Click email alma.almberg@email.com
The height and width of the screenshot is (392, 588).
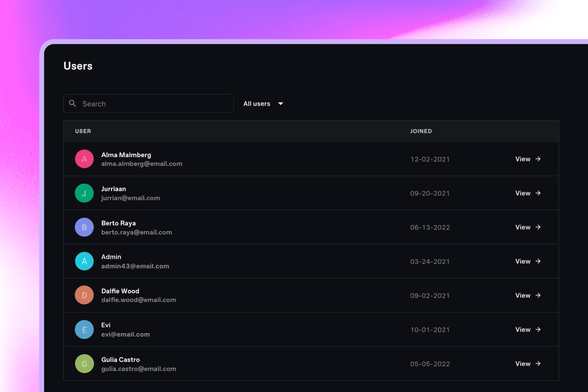[142, 164]
